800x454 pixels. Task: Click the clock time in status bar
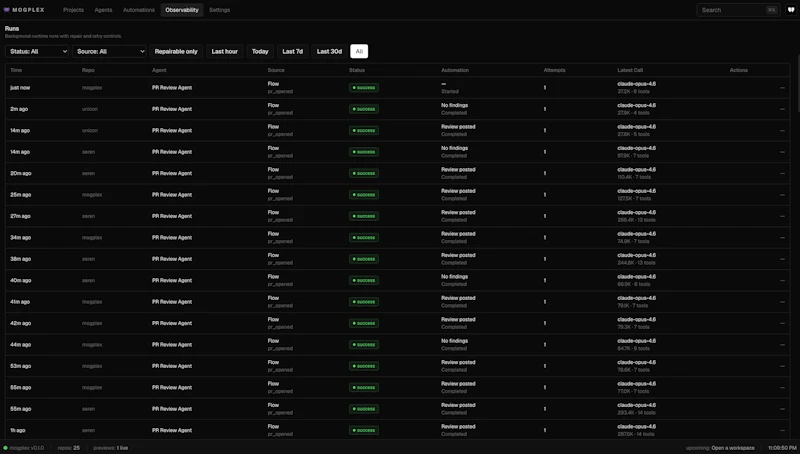point(782,448)
